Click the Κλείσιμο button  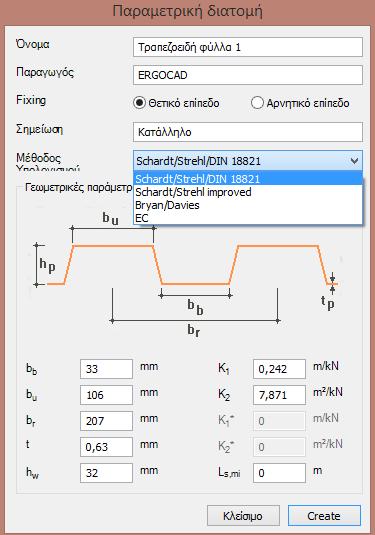pos(243,516)
